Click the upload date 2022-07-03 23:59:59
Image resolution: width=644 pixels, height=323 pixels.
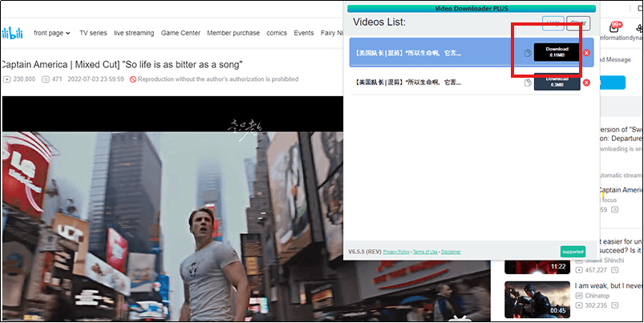95,79
